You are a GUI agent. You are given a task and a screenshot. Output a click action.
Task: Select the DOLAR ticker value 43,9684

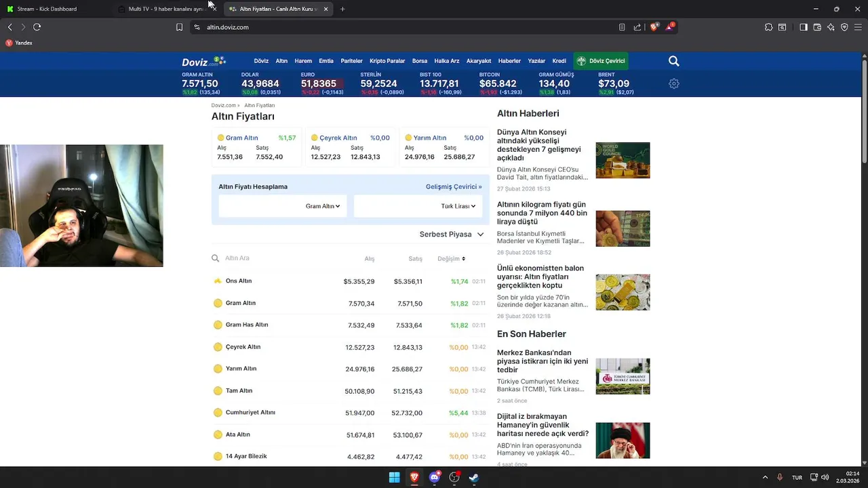point(261,84)
